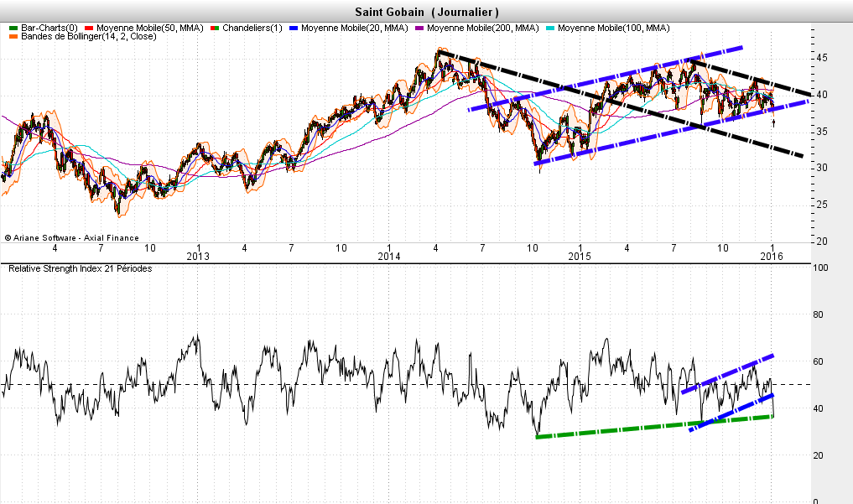Viewport: 853px width, 504px height.
Task: Select the purple Moyenne Mobile(200, MMA) swatch
Action: point(419,28)
